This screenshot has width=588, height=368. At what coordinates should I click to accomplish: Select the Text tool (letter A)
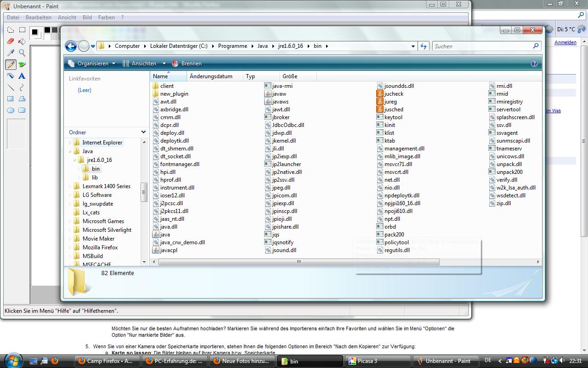tap(22, 76)
